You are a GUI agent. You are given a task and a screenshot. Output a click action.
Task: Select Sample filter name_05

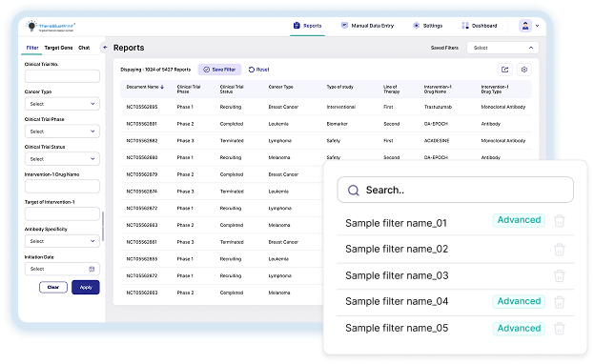(397, 328)
